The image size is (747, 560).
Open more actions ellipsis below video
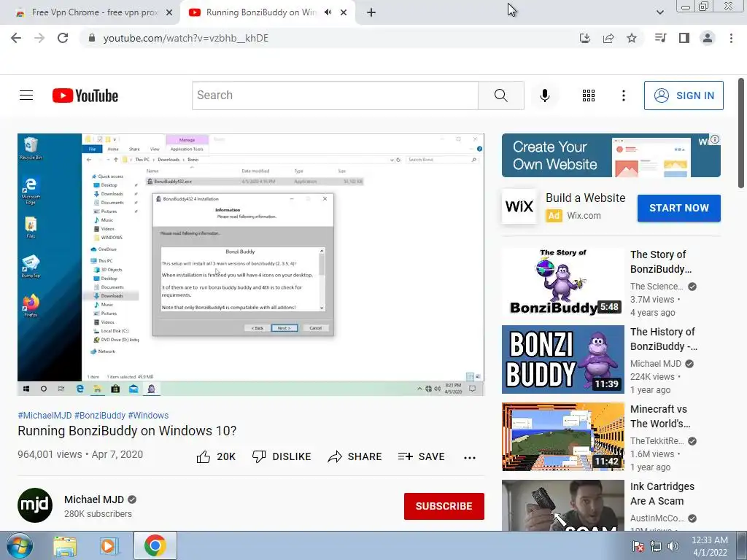470,458
